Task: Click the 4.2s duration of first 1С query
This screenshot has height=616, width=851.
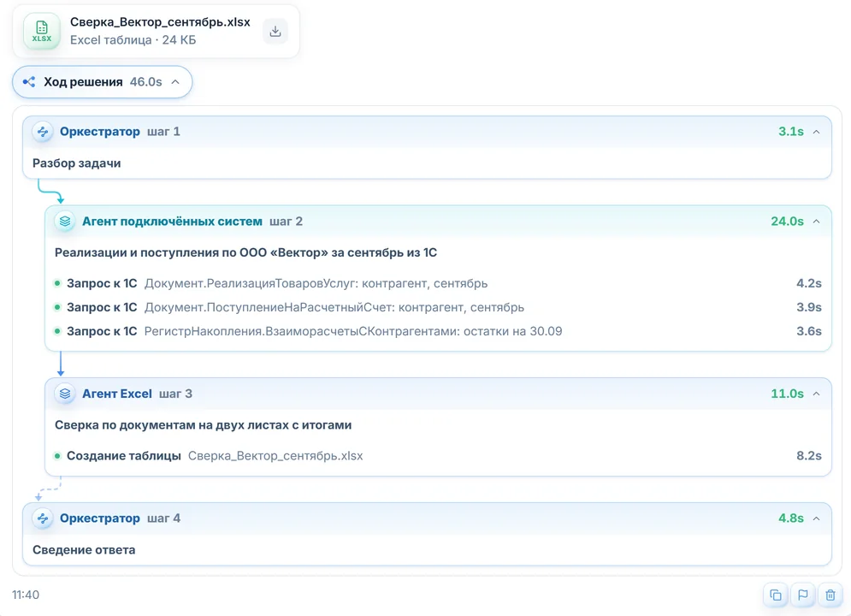Action: tap(809, 283)
